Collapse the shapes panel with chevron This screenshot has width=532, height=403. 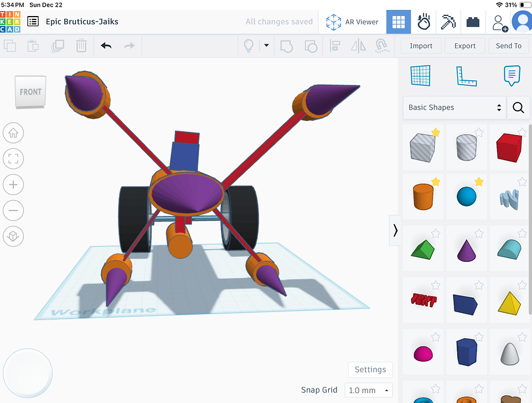(395, 230)
